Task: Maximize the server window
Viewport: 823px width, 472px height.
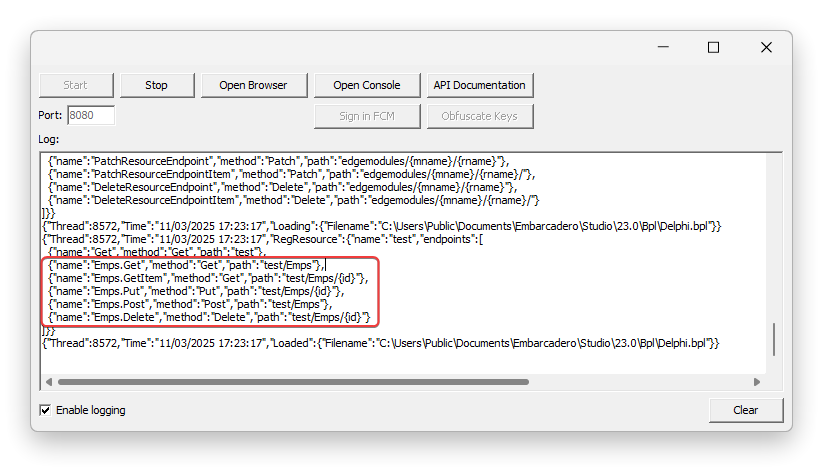Action: tap(713, 47)
